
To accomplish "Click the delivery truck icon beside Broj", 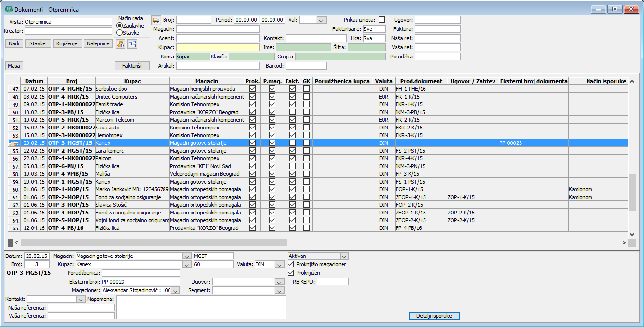I will click(x=156, y=20).
